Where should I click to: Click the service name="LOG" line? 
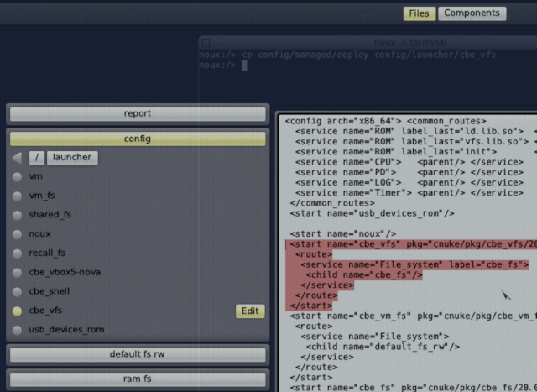click(409, 183)
